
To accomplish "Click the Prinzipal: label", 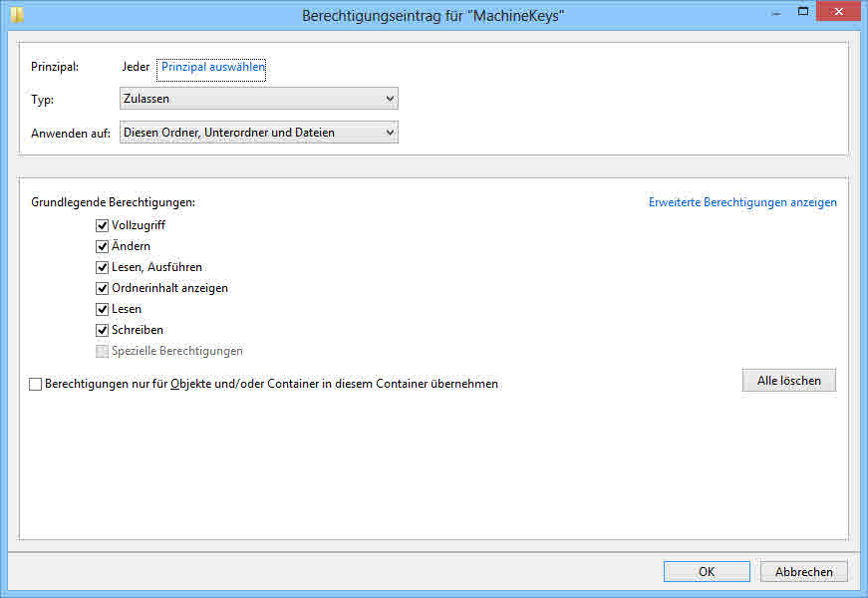I will click(x=55, y=67).
